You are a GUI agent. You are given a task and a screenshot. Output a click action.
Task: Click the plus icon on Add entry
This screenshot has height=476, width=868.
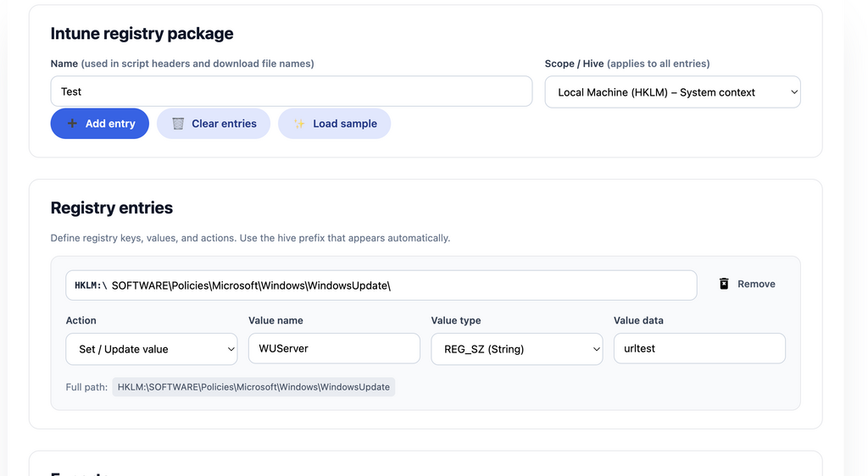click(72, 124)
